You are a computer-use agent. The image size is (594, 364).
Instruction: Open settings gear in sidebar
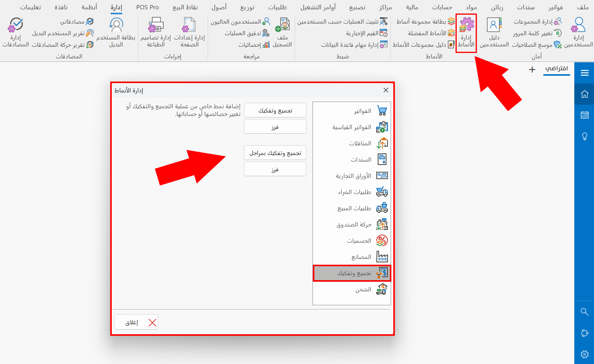[x=584, y=354]
